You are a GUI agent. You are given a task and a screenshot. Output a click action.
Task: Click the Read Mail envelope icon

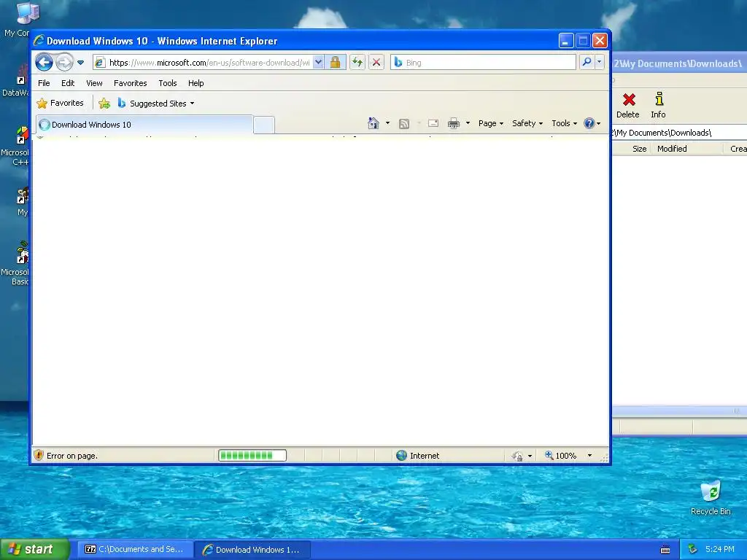coord(433,123)
